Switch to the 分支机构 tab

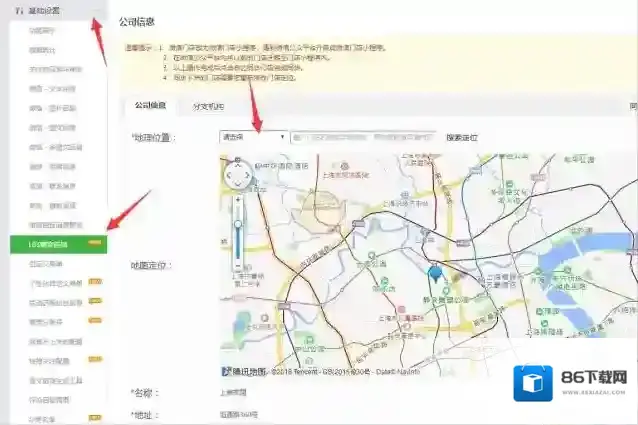click(208, 107)
